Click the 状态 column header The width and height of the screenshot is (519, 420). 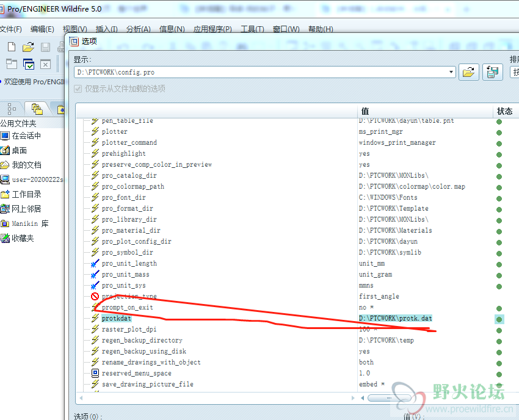point(505,111)
